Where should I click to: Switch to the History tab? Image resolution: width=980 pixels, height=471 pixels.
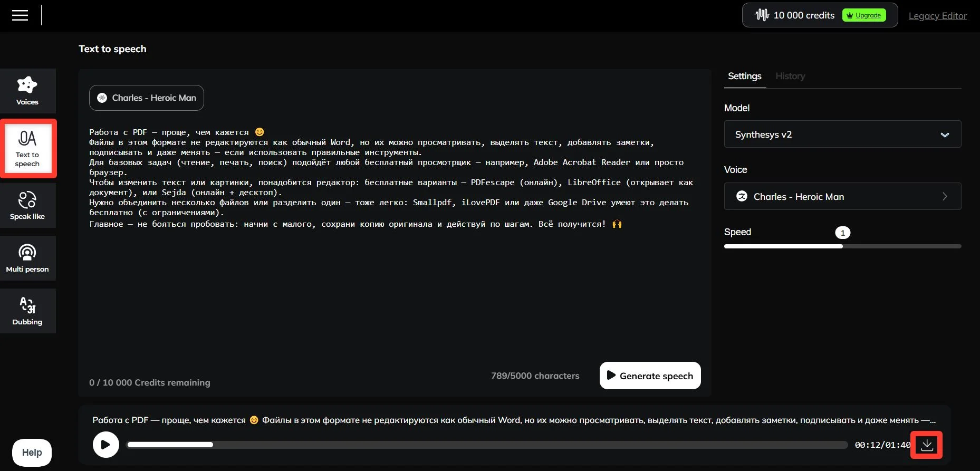pos(790,76)
